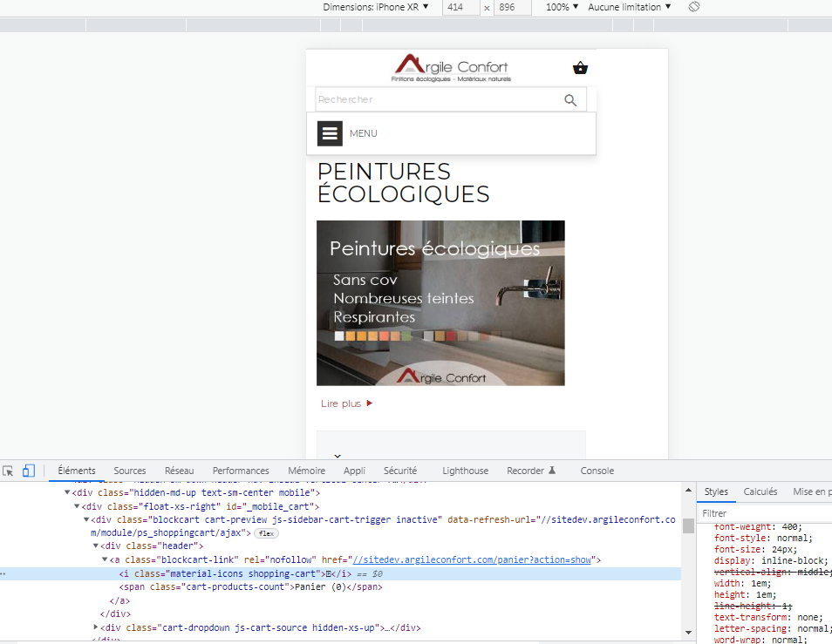Collapse the div class header node
The width and height of the screenshot is (832, 644).
point(96,546)
